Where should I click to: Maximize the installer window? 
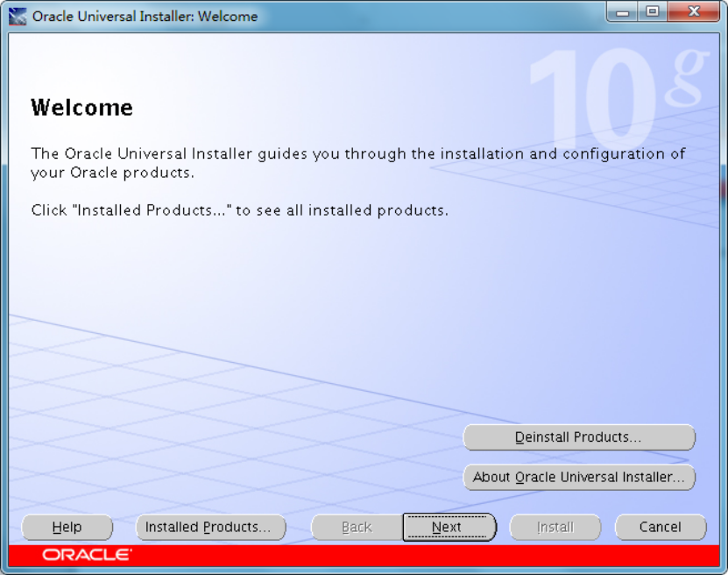(652, 12)
